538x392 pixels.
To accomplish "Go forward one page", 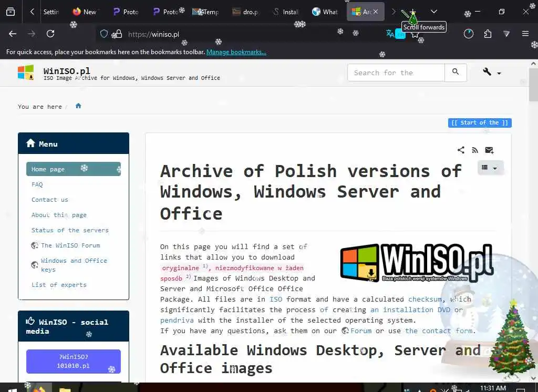I will pyautogui.click(x=32, y=34).
